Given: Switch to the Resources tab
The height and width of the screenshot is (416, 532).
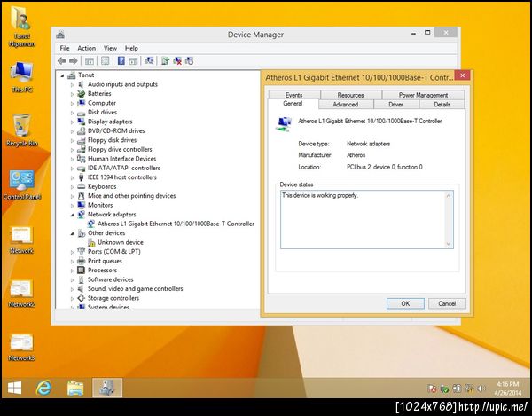Looking at the screenshot, I should (350, 95).
